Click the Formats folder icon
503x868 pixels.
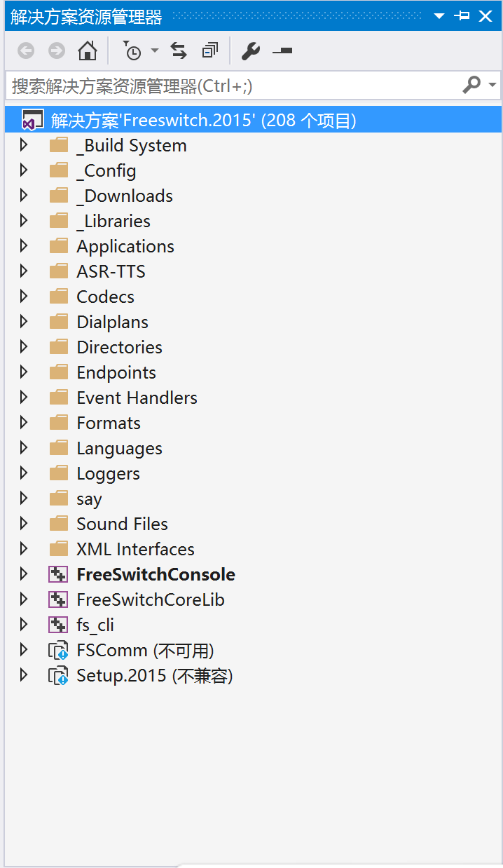[x=59, y=423]
